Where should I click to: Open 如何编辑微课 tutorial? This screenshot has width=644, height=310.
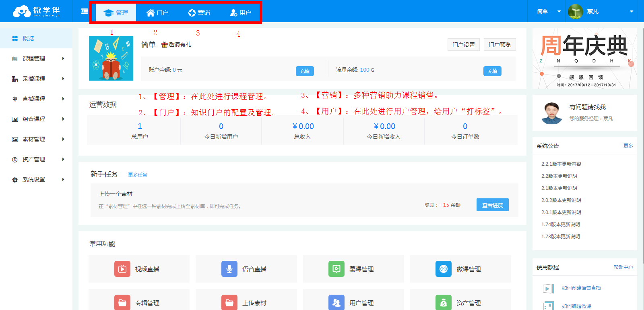tap(577, 306)
